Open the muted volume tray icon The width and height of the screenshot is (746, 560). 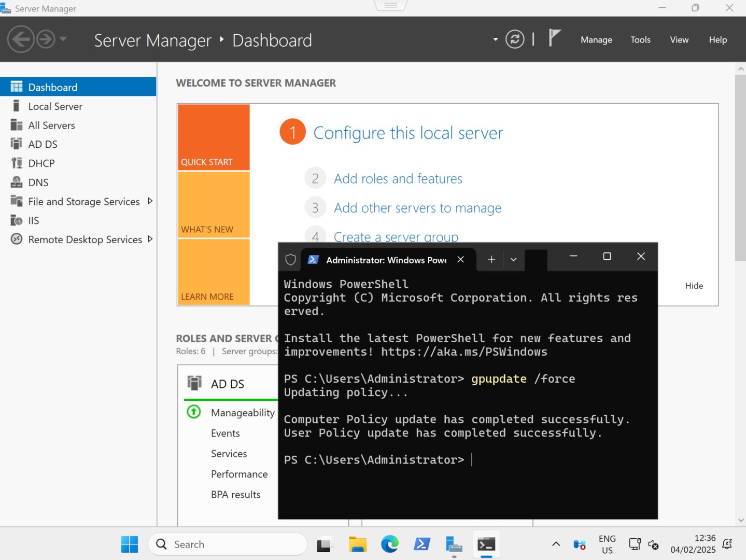coord(653,544)
